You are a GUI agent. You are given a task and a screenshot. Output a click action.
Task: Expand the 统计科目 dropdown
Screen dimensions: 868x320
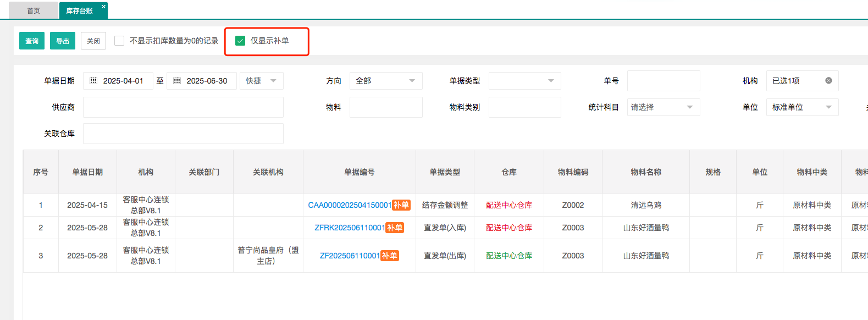coord(663,107)
